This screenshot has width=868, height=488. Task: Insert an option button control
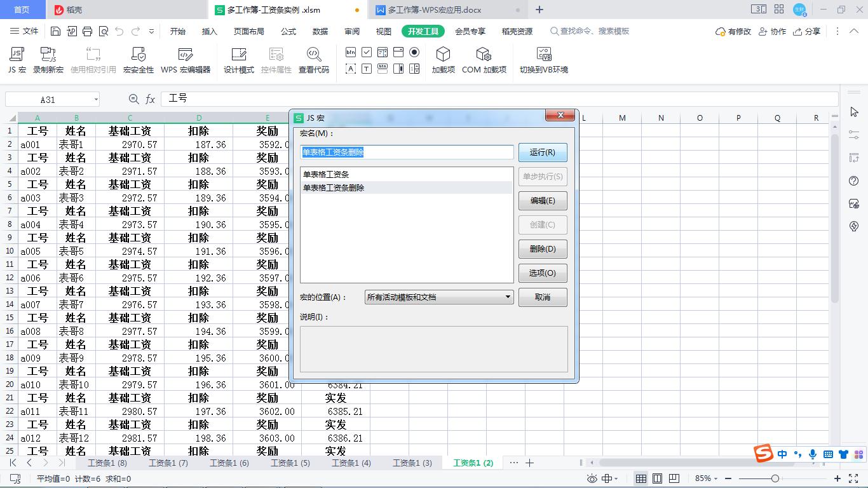(414, 52)
